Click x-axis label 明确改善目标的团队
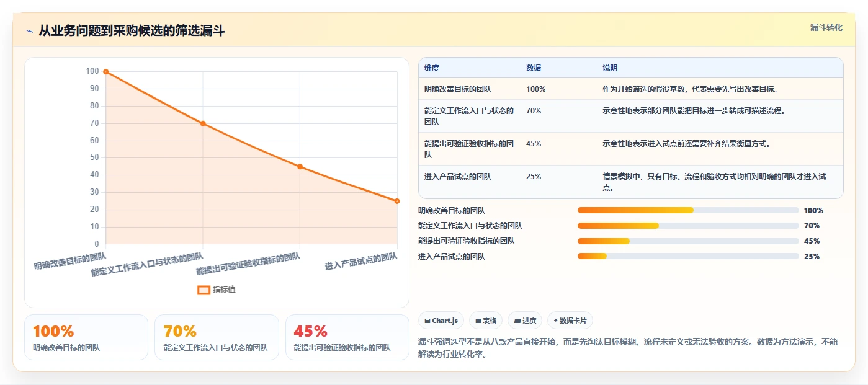 pos(70,260)
